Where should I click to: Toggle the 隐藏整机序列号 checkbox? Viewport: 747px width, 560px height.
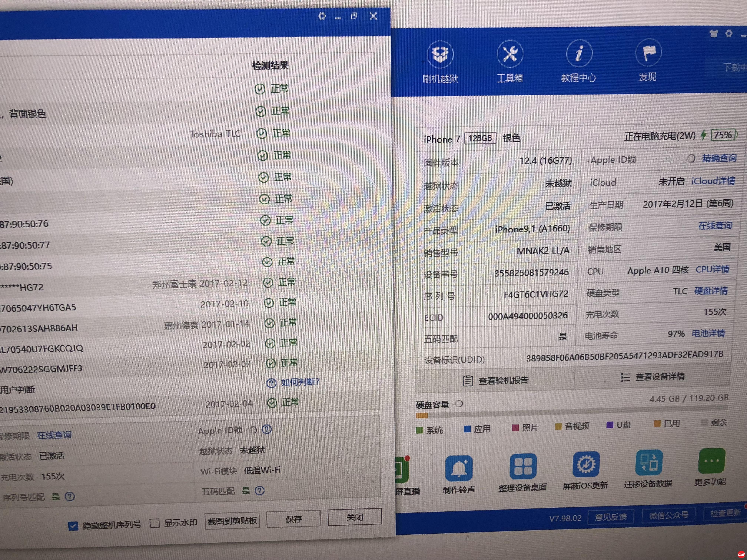tap(73, 526)
